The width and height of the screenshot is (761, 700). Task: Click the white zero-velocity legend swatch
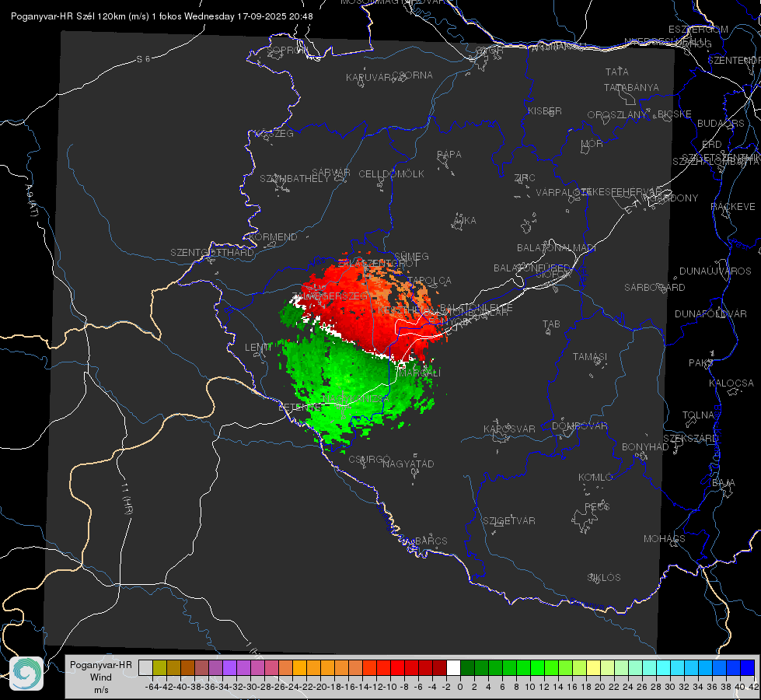(453, 667)
